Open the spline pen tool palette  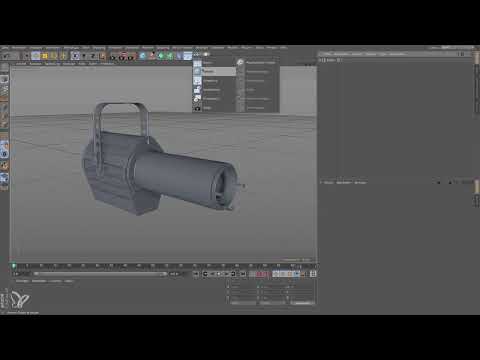point(152,56)
